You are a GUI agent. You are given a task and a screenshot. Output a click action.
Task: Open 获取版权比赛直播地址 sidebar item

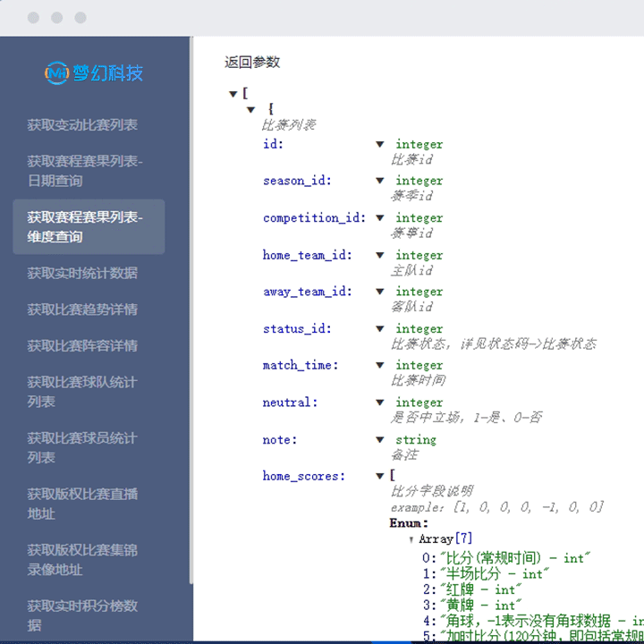(82, 504)
